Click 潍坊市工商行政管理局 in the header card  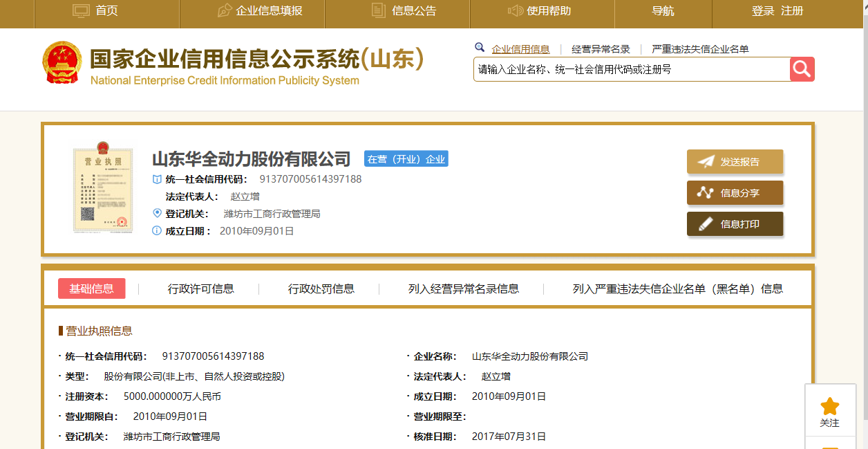(x=272, y=214)
